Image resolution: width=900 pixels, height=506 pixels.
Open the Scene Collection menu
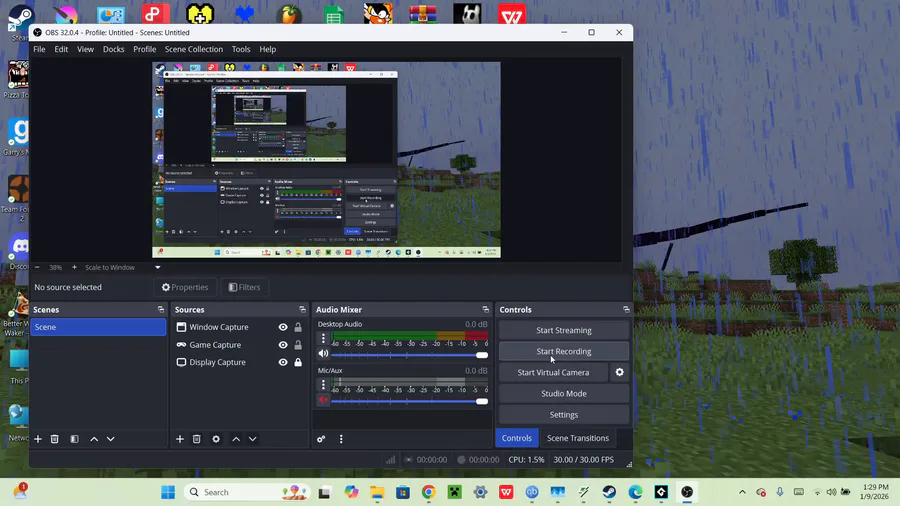[193, 49]
